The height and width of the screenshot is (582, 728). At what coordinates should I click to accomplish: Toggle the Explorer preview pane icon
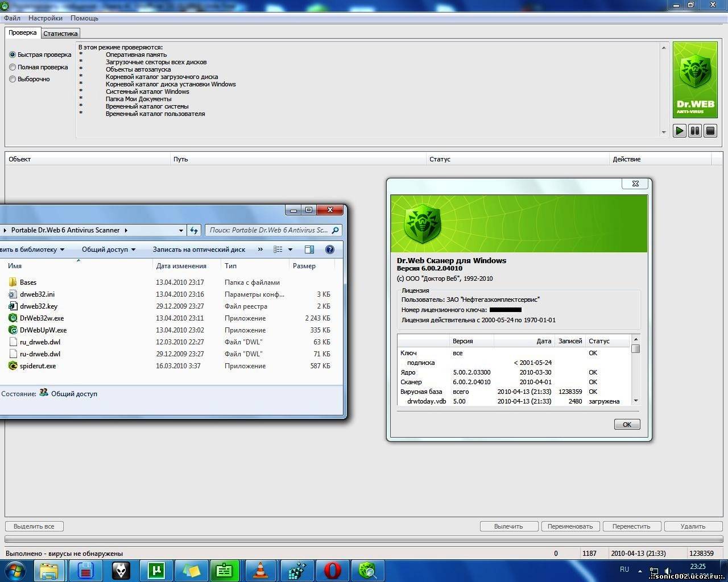coord(309,250)
